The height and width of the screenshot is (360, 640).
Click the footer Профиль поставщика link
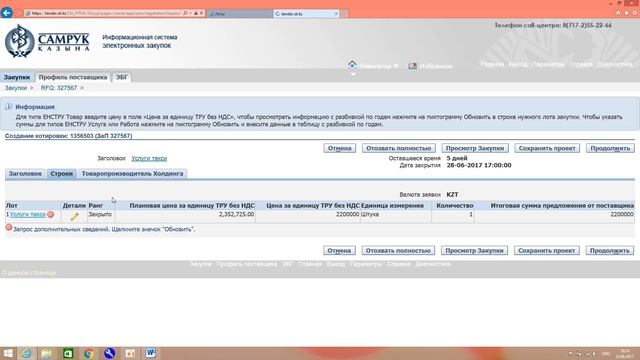[247, 264]
